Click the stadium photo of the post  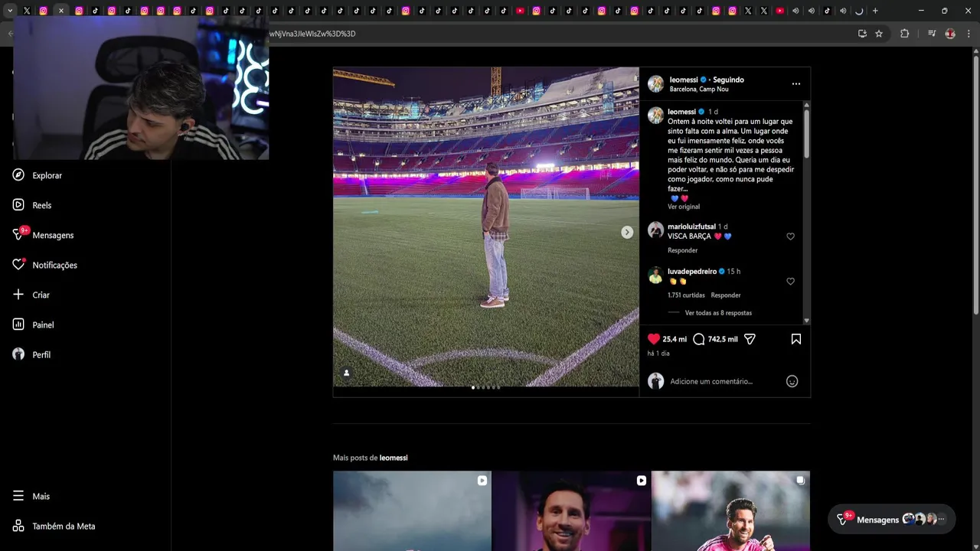click(485, 227)
